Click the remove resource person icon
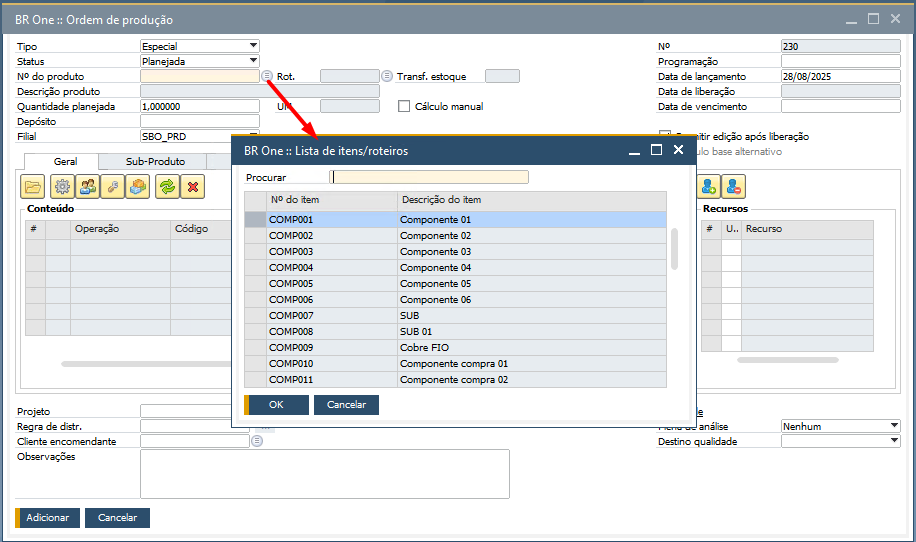 pyautogui.click(x=734, y=187)
